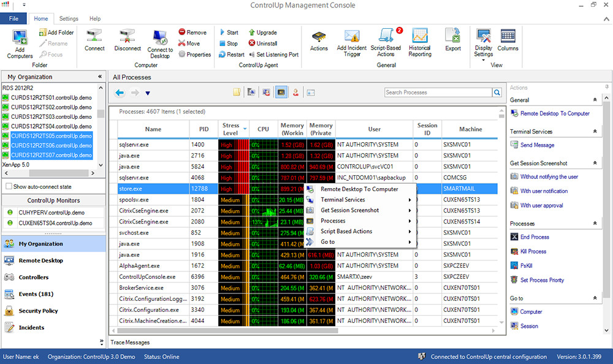Collapse the Terminal Services section
Viewport: 613px width, 364px height.
[x=595, y=131]
